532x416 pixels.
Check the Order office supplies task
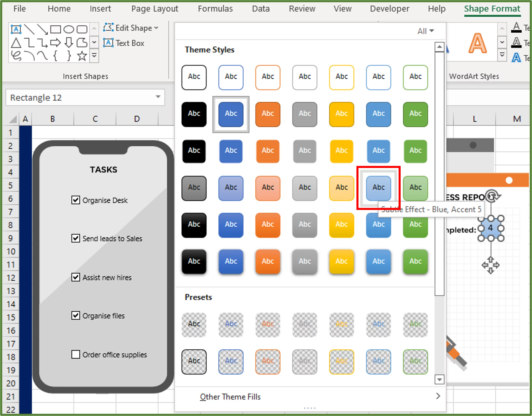point(76,354)
